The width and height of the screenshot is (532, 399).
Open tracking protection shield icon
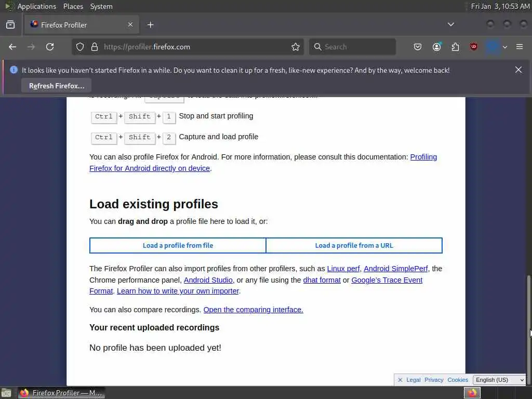(79, 47)
